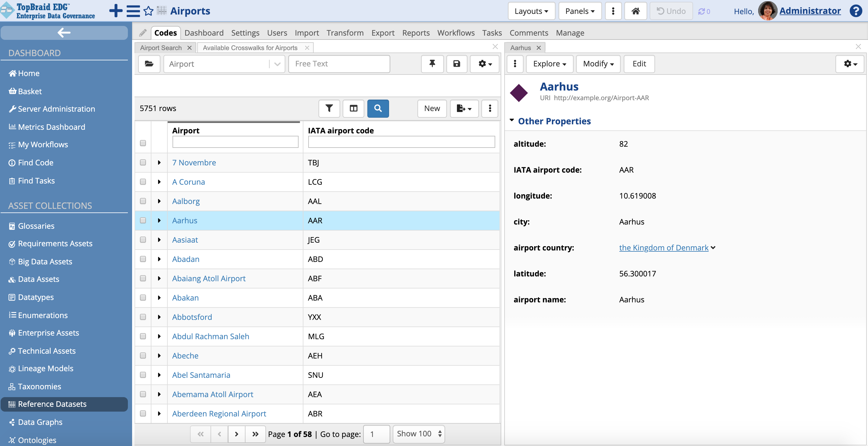Pin the Airport Search panel
Screen dimensions: 868x446
point(432,64)
